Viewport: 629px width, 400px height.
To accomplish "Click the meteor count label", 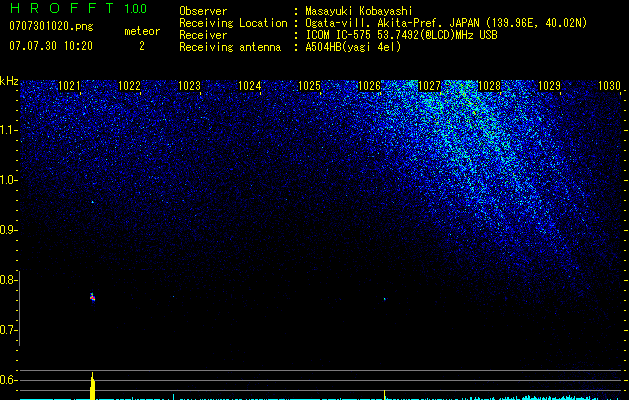I will (x=142, y=31).
